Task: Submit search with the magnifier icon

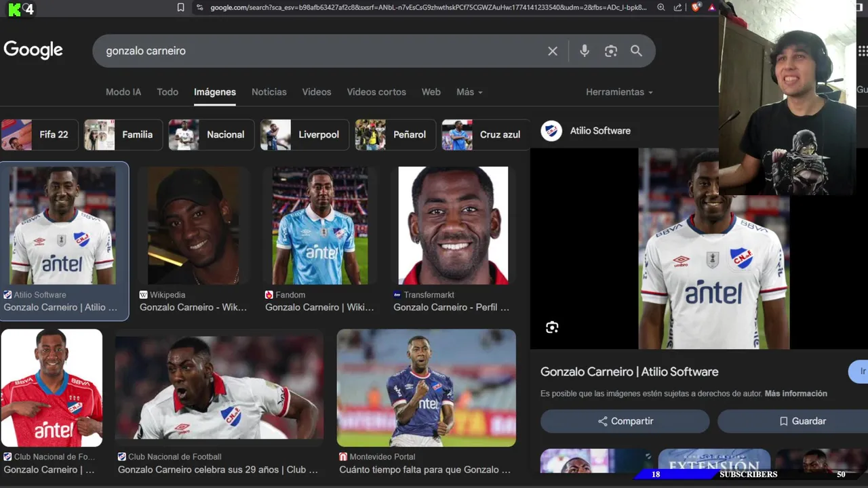Action: pyautogui.click(x=636, y=51)
